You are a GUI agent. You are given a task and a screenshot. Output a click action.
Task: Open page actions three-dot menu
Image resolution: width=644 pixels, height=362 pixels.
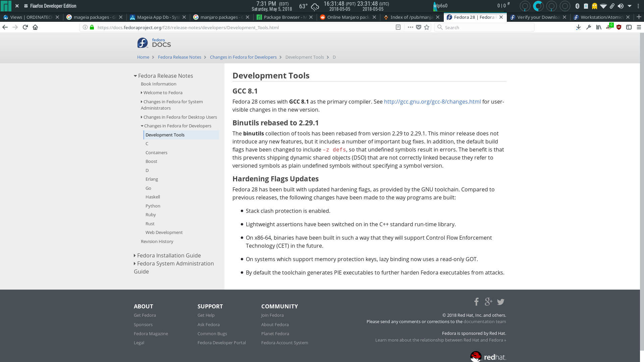tap(410, 27)
